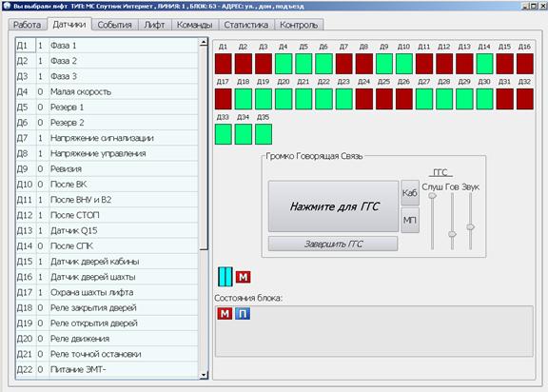Select the Д4 green sensor indicator
The height and width of the screenshot is (392, 548).
coord(284,64)
